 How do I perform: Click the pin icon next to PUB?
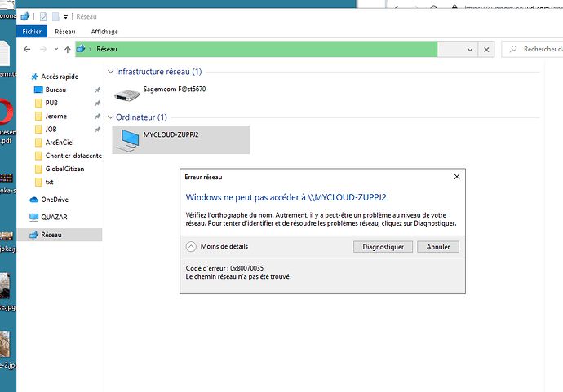[x=97, y=104]
